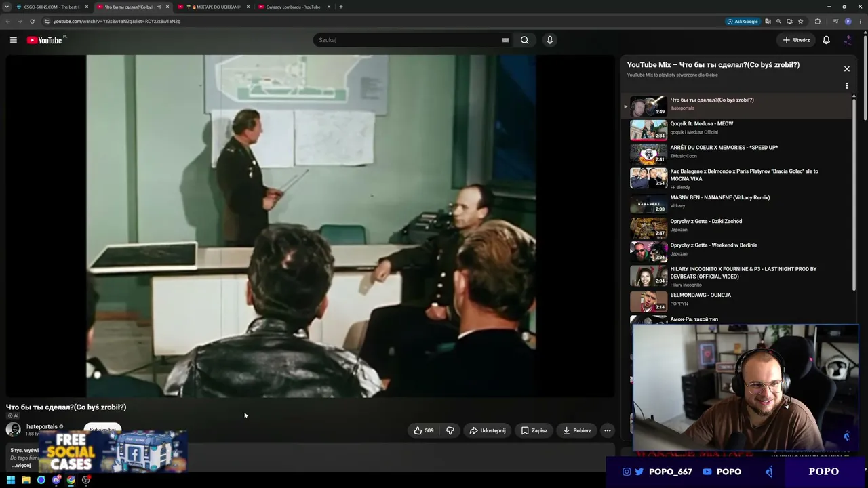Click the search magnifier button

click(524, 40)
